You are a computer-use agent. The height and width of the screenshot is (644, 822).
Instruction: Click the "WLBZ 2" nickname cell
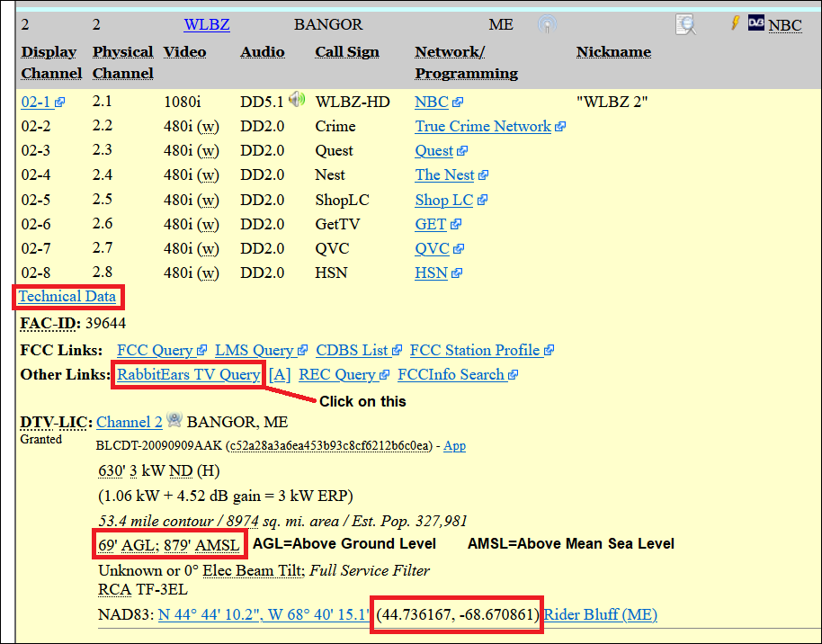[x=612, y=102]
